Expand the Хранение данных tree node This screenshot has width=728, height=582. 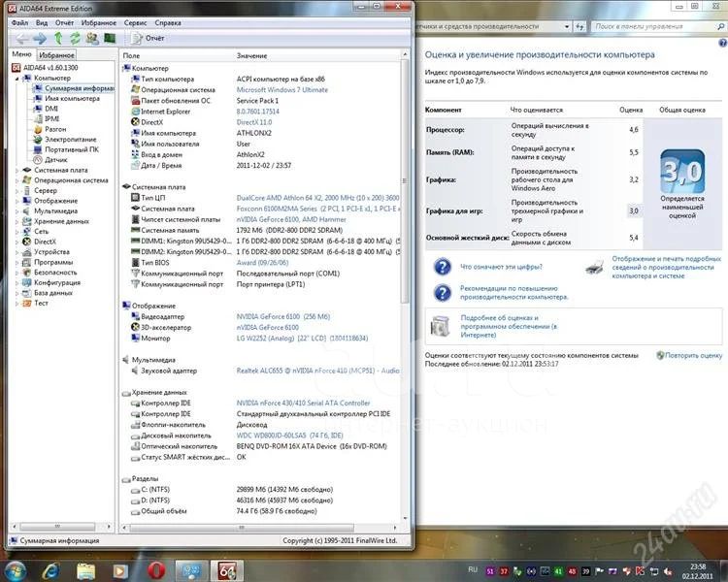click(x=17, y=221)
